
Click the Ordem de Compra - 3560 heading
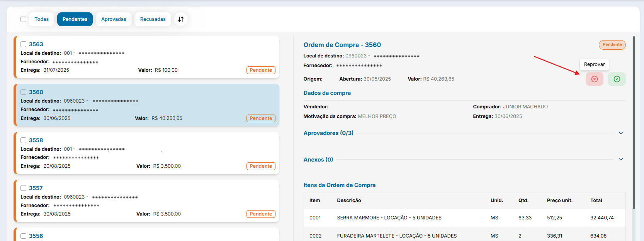(x=342, y=45)
